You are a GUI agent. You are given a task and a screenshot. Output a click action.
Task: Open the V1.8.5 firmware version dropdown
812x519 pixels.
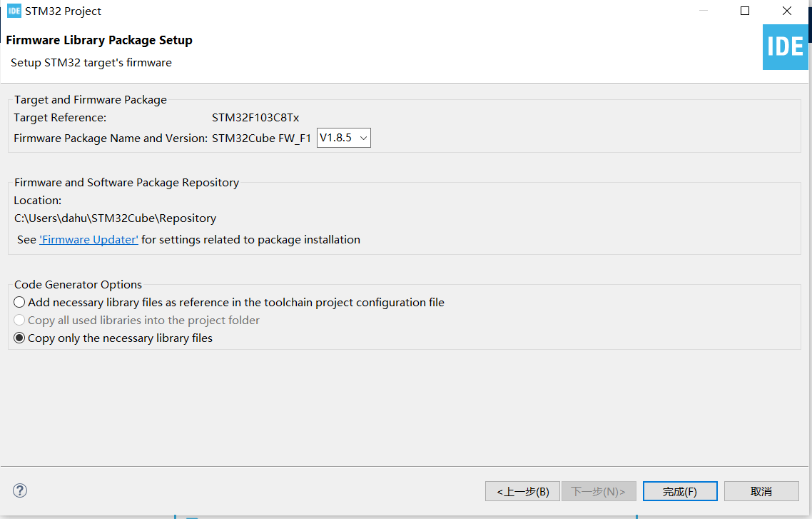344,138
